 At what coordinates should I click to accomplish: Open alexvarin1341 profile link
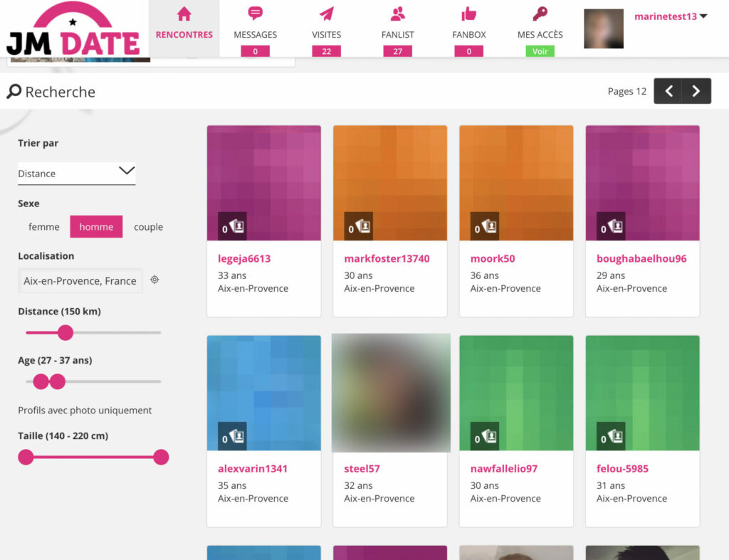253,468
